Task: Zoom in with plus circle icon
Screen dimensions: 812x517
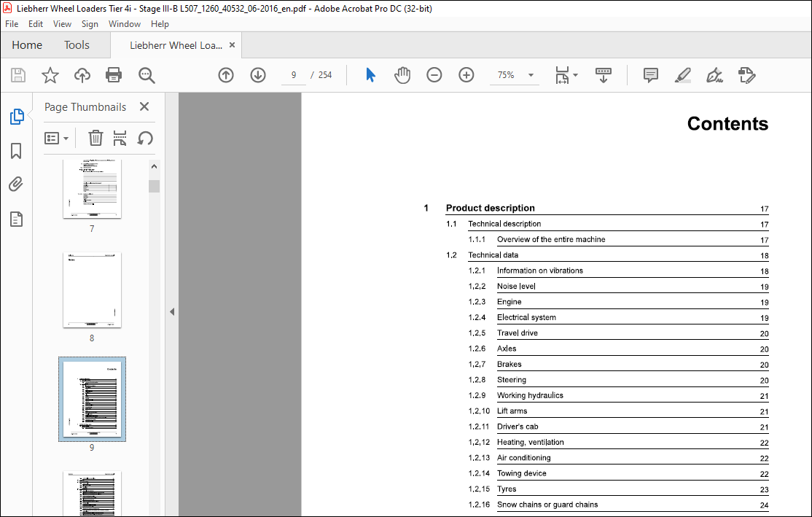Action: pos(466,75)
